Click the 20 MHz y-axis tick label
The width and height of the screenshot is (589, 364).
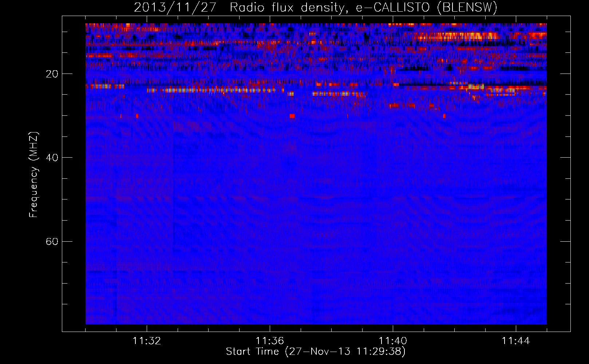pyautogui.click(x=52, y=74)
